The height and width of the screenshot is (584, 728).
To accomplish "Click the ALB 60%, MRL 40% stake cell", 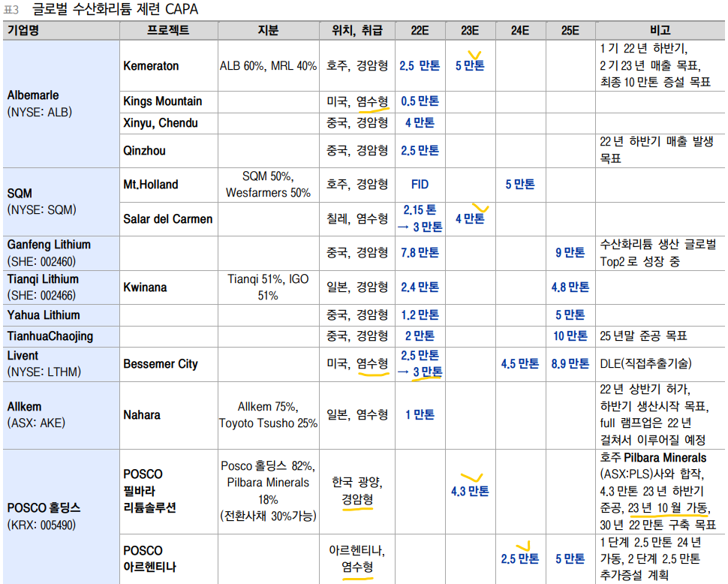I will [x=268, y=66].
